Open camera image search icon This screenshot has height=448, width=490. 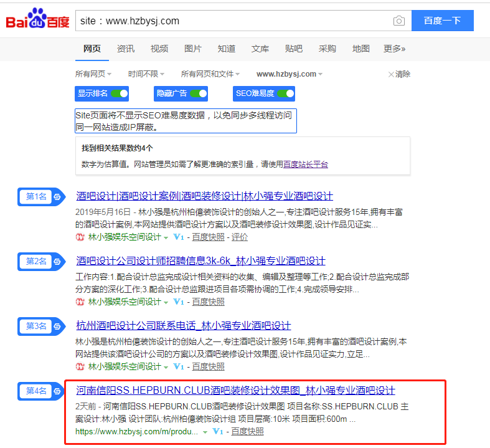pyautogui.click(x=398, y=21)
